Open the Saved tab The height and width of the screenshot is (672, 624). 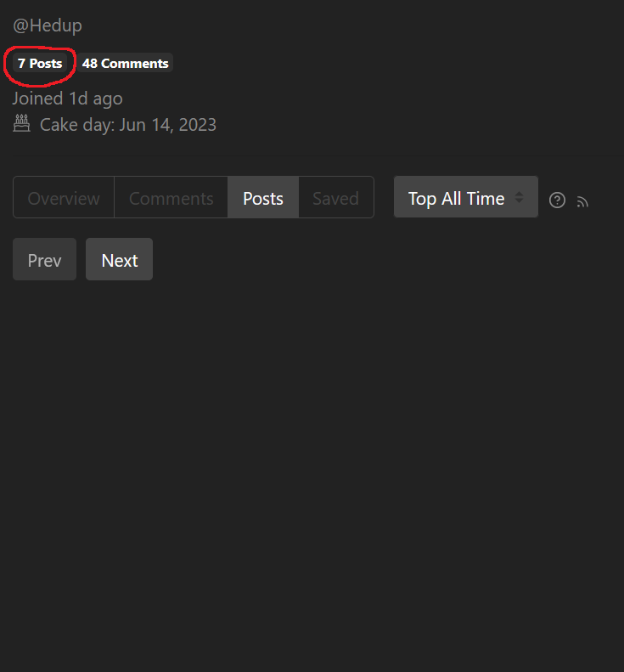tap(335, 197)
